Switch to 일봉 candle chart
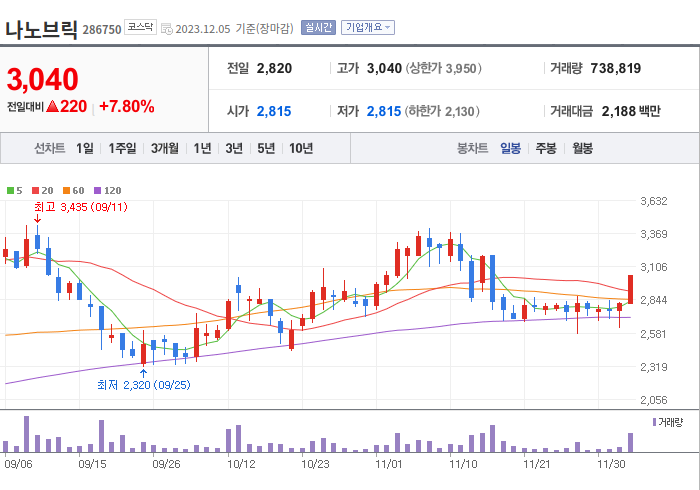The width and height of the screenshot is (700, 490). pyautogui.click(x=510, y=148)
